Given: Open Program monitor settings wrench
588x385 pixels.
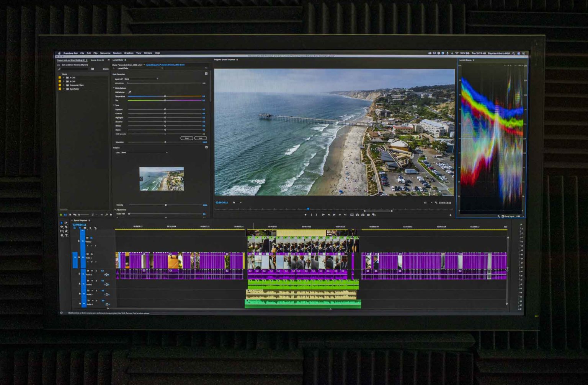Looking at the screenshot, I should pyautogui.click(x=436, y=203).
